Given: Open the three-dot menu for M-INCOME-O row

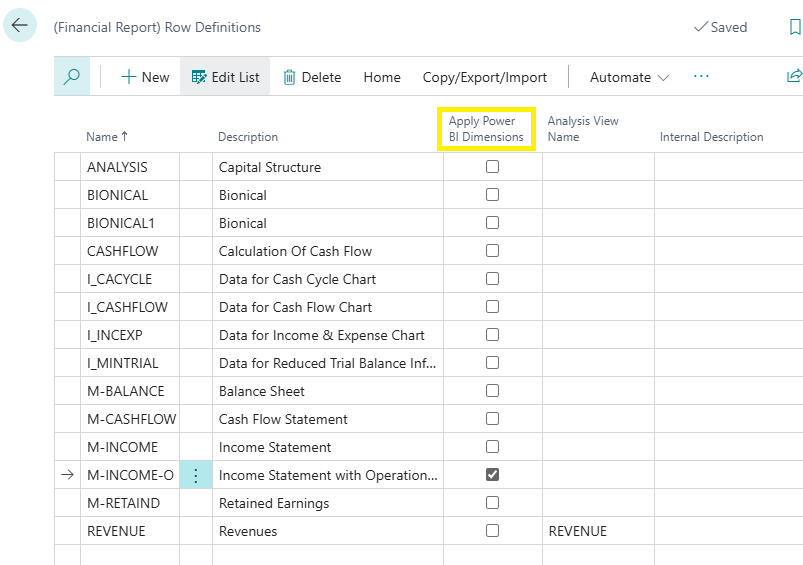Looking at the screenshot, I should tap(196, 475).
